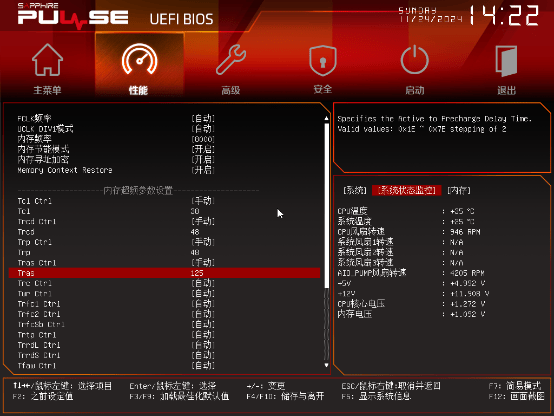This screenshot has width=554, height=416.
Task: Switch to the 系统 info tab
Action: (x=355, y=191)
